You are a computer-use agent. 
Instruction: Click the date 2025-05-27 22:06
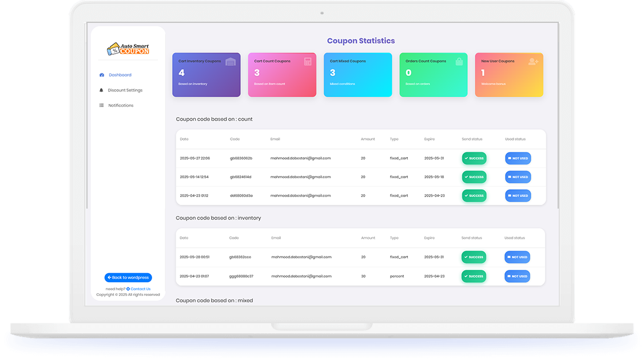coord(194,158)
